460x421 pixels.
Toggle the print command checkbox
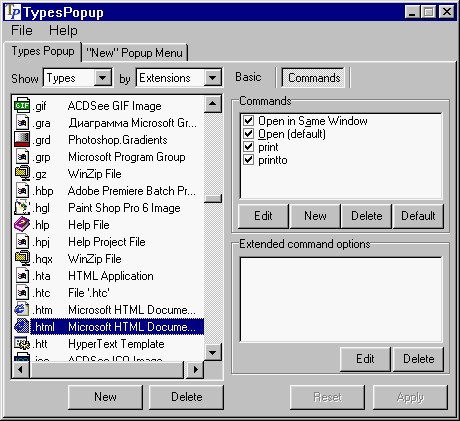[248, 147]
